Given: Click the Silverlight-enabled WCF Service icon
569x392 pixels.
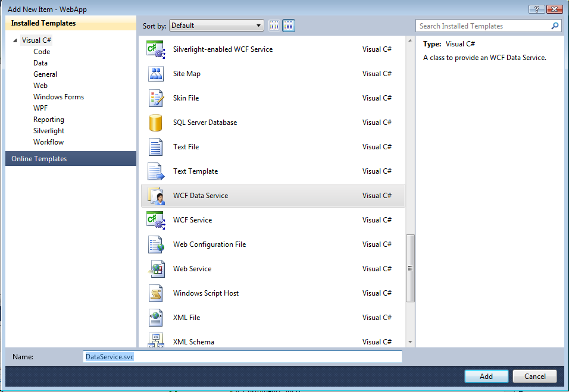Looking at the screenshot, I should click(x=156, y=49).
